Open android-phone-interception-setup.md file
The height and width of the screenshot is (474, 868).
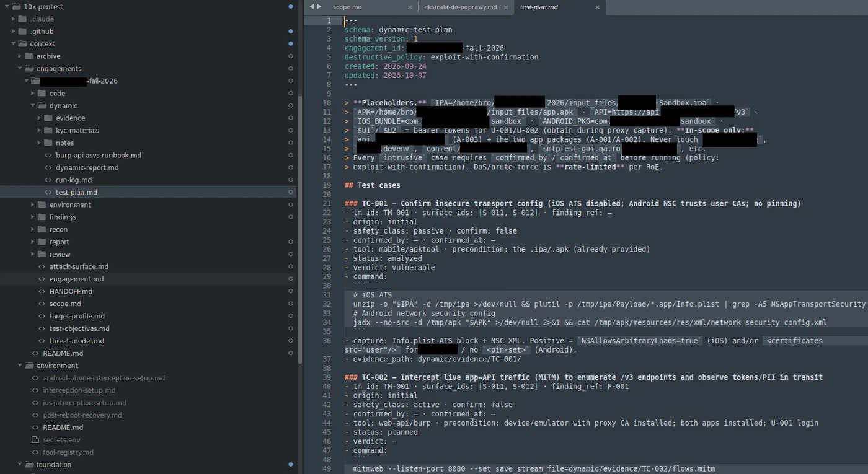tap(104, 378)
